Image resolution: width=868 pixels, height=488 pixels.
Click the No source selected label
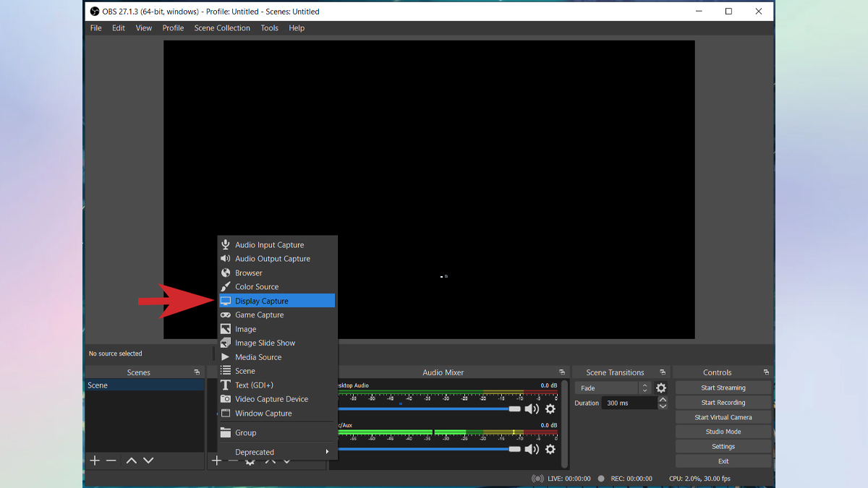(116, 354)
